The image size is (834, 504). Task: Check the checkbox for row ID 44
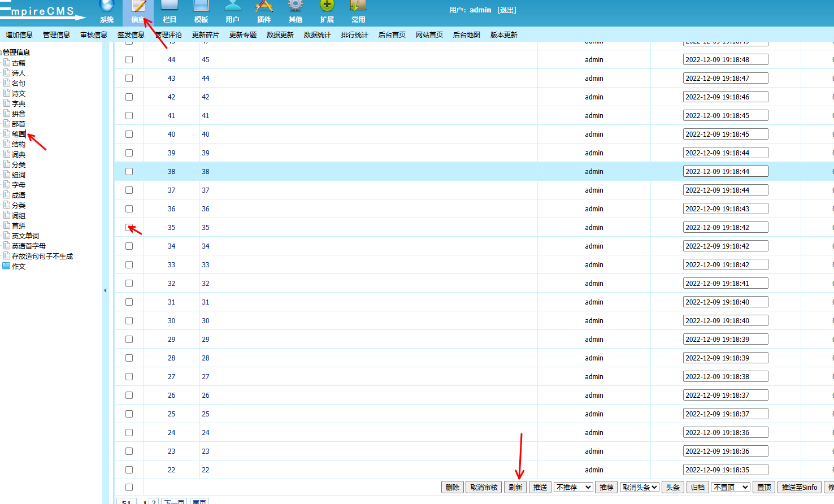[x=129, y=59]
